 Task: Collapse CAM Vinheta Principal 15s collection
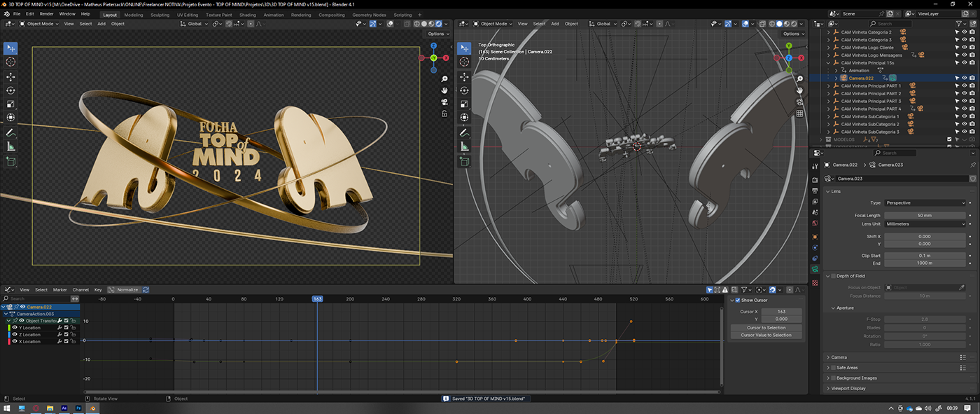829,63
